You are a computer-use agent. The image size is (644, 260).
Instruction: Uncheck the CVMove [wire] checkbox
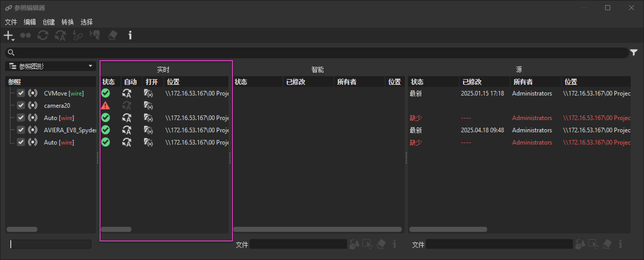(21, 93)
